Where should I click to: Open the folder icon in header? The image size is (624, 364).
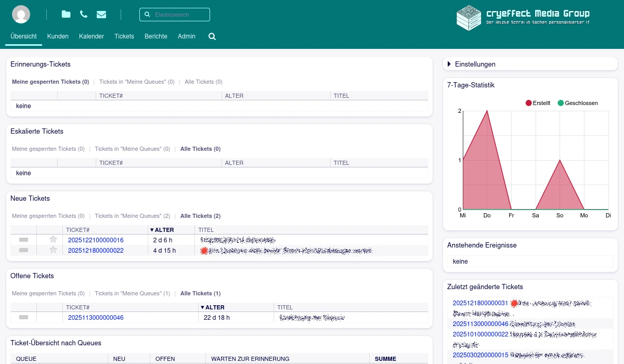pyautogui.click(x=66, y=15)
